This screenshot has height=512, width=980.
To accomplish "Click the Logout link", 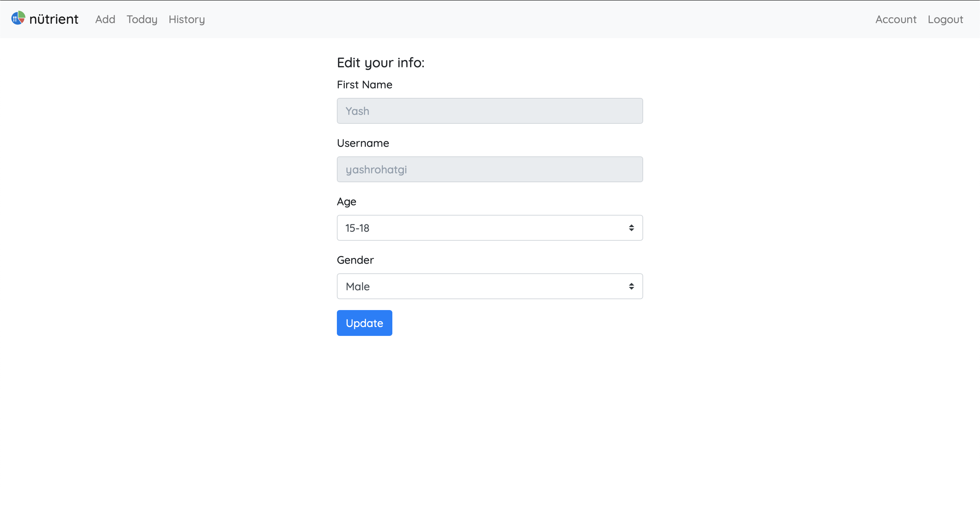I will (x=946, y=19).
